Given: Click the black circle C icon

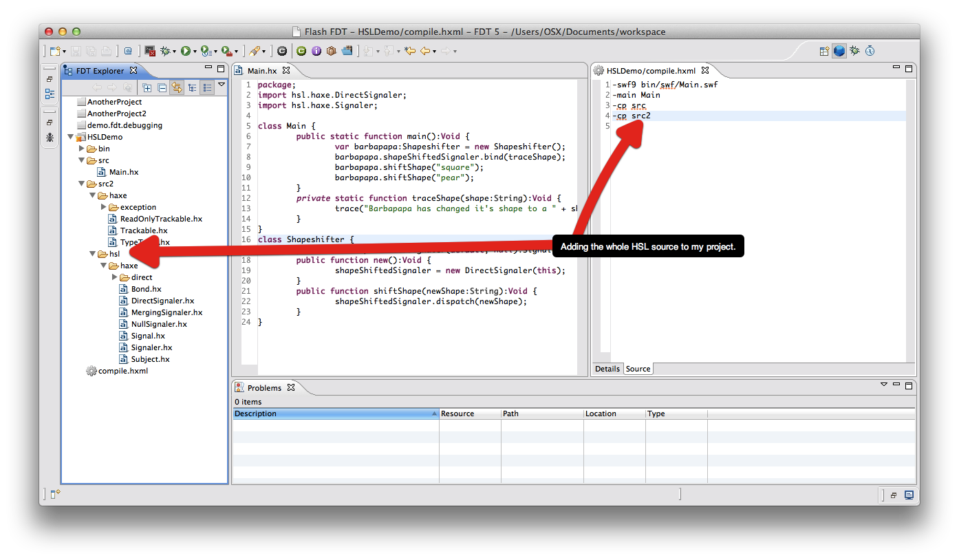Looking at the screenshot, I should click(x=282, y=51).
